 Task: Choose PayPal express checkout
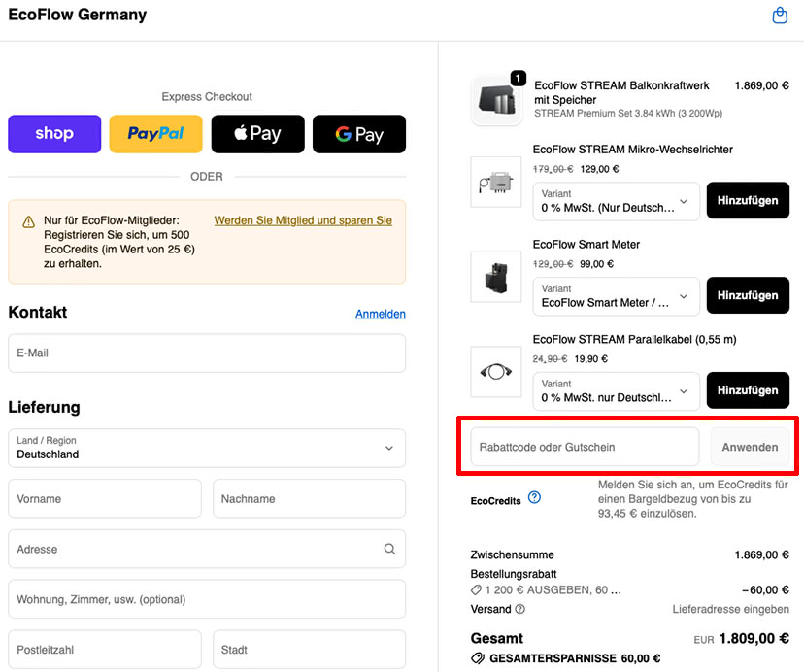tap(156, 134)
